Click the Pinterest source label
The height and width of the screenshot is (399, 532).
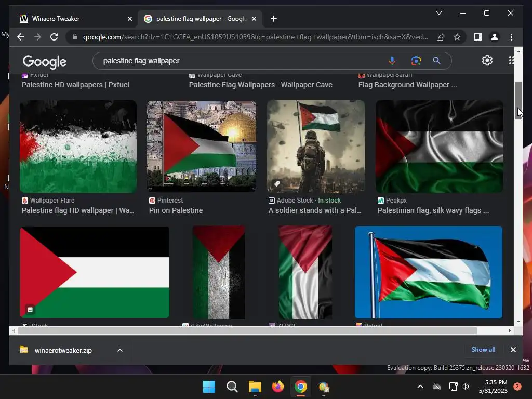pyautogui.click(x=170, y=201)
